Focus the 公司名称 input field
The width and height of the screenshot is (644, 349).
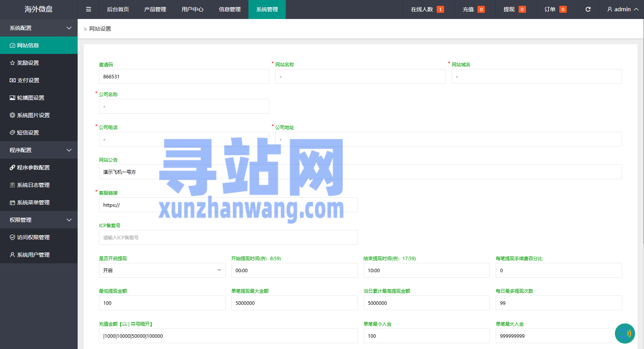tap(184, 106)
